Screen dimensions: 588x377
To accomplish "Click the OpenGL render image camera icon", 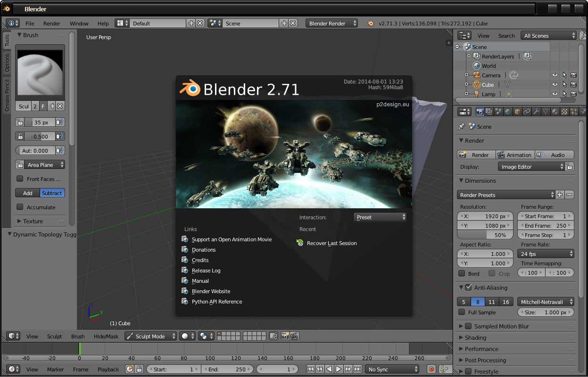I will click(285, 336).
